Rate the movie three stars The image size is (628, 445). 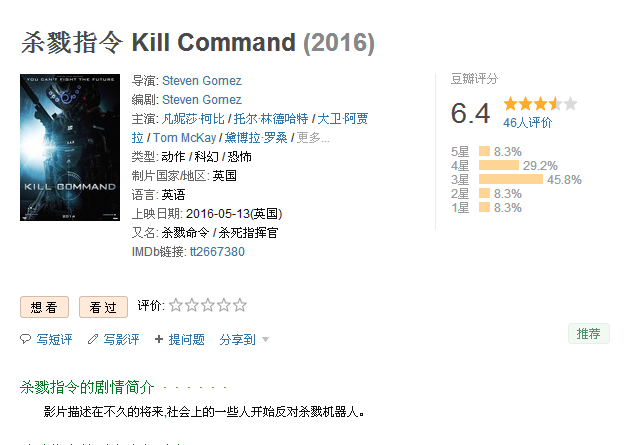pyautogui.click(x=208, y=305)
